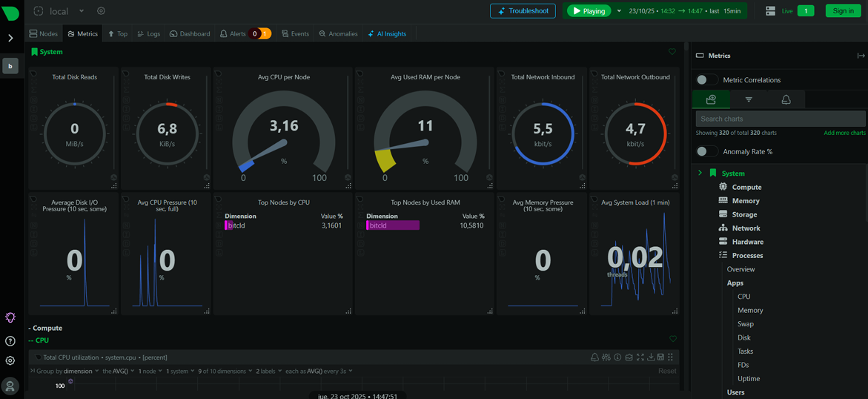Image resolution: width=868 pixels, height=399 pixels.
Task: Select the filter icon tab in Metrics panel
Action: click(748, 99)
